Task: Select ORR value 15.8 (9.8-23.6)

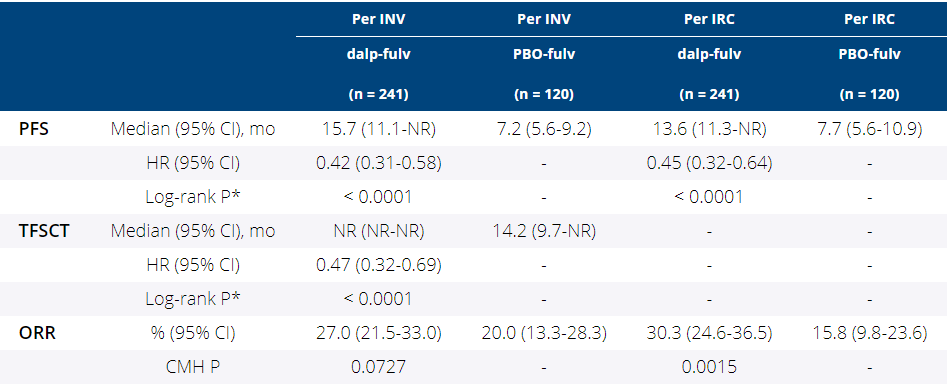Action: point(870,333)
